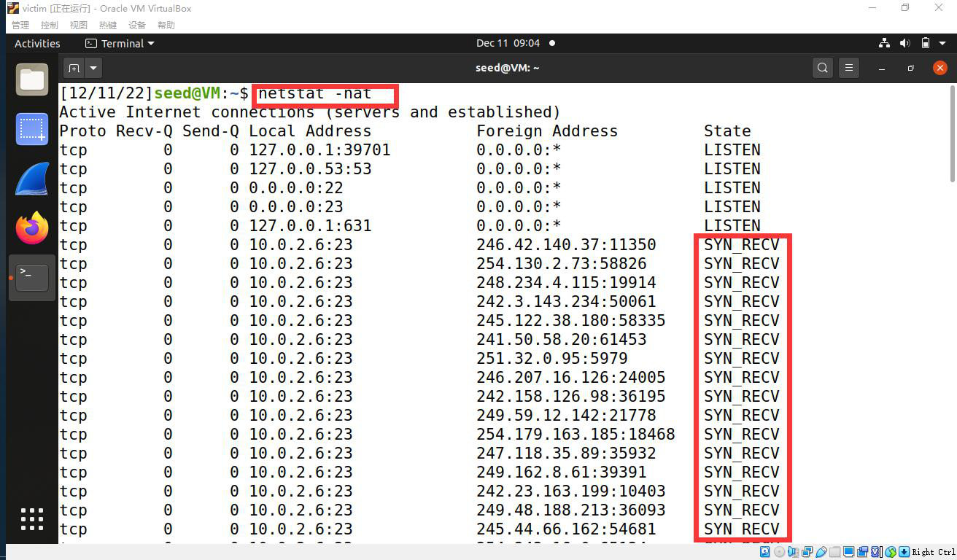Open the hamburger menu in terminal titlebar
Image resolution: width=957 pixels, height=560 pixels.
coord(848,67)
